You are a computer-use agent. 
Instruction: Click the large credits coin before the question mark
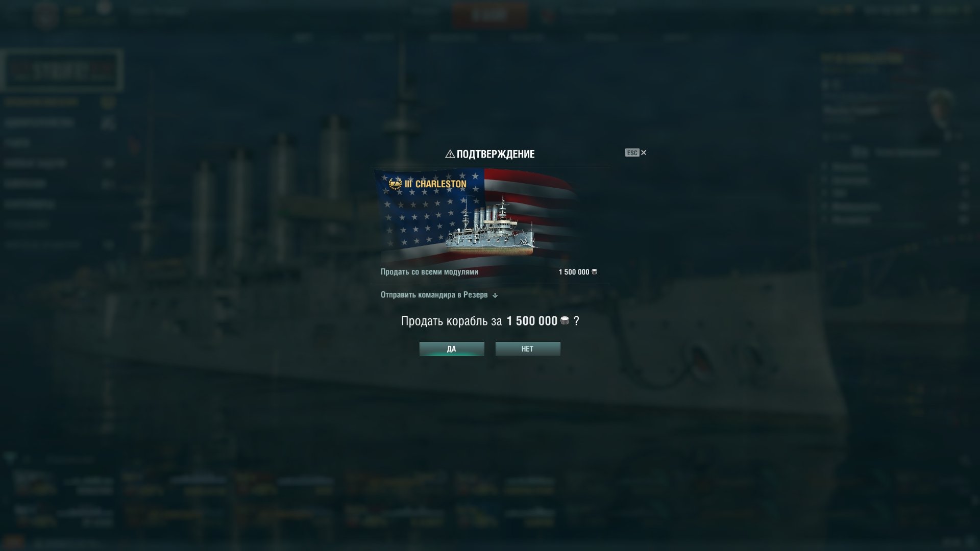(565, 320)
